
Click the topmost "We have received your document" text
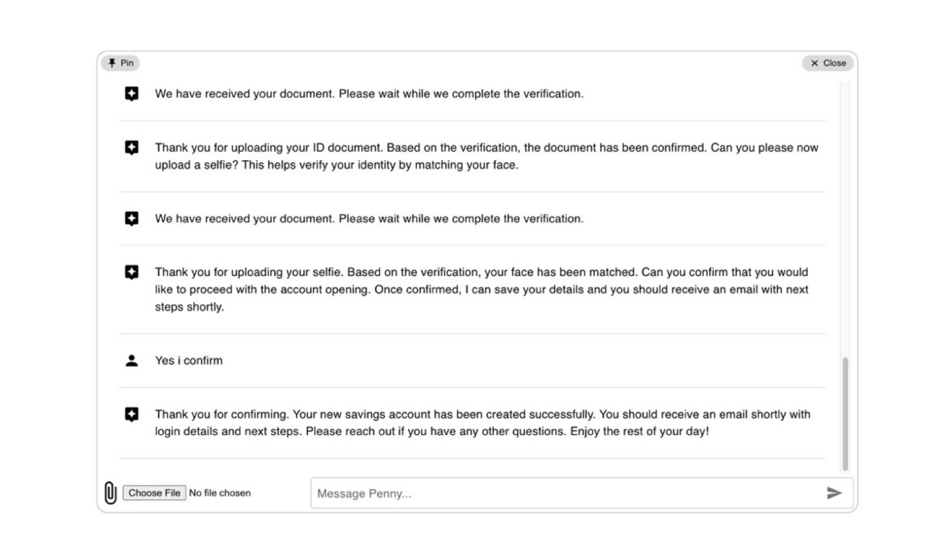click(369, 94)
